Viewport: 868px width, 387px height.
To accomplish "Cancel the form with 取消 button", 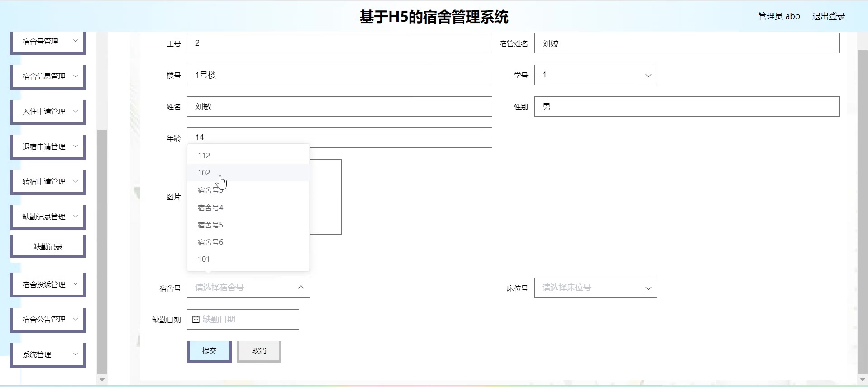I will [x=259, y=351].
